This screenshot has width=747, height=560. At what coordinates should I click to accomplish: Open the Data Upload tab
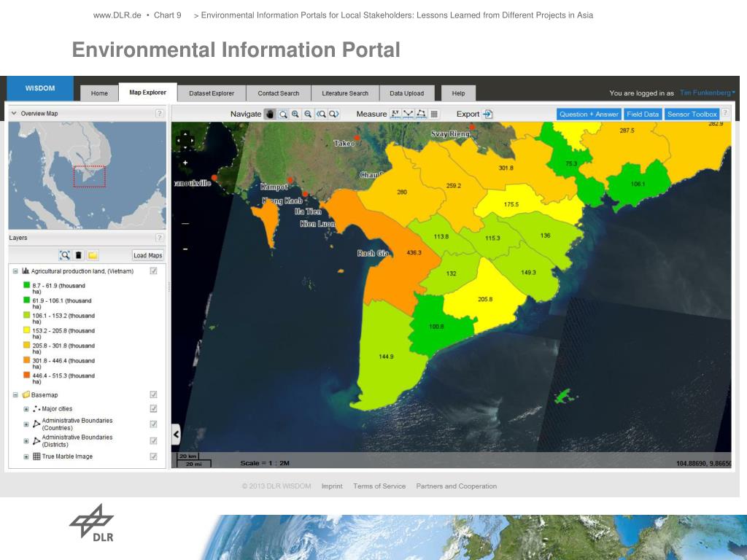click(406, 93)
